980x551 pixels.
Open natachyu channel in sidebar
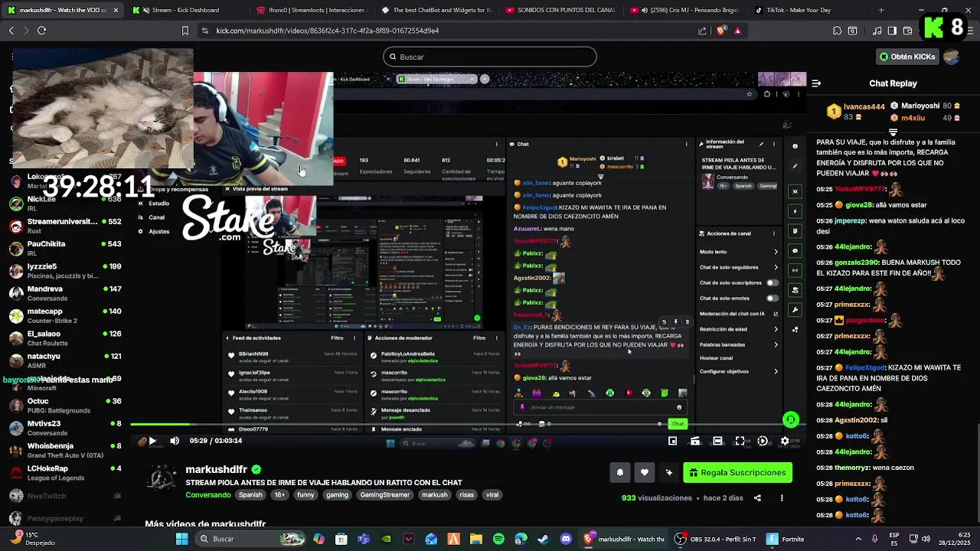point(65,360)
